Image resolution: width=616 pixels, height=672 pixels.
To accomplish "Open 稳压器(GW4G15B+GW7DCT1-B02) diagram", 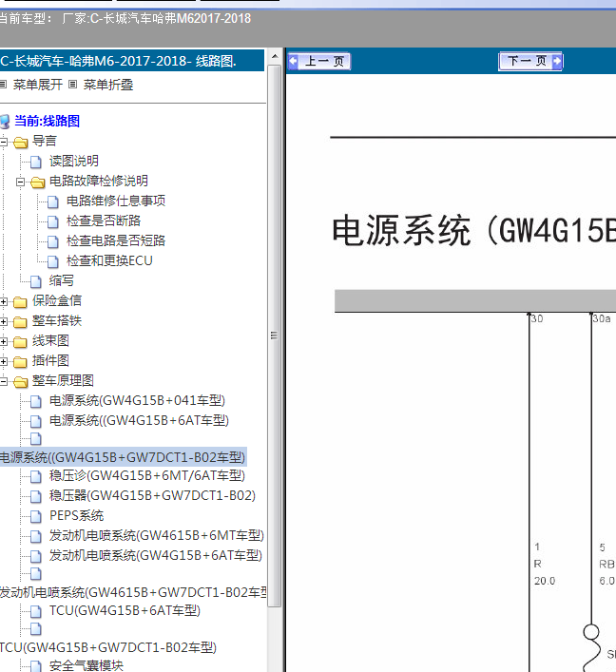I will tap(152, 495).
